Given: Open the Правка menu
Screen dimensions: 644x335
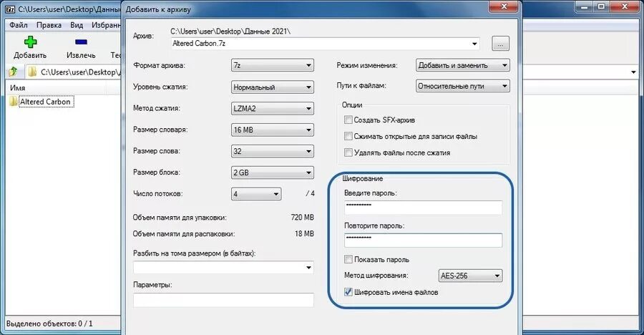Looking at the screenshot, I should tap(49, 25).
